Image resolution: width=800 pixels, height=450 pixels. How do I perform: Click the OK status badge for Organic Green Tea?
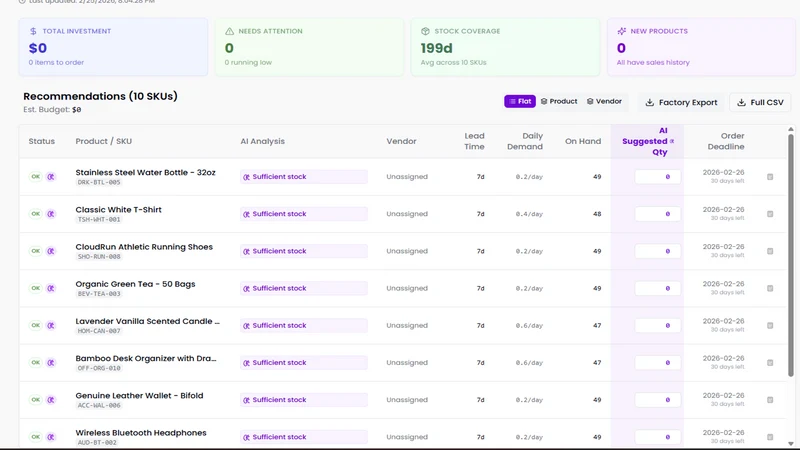(x=35, y=288)
